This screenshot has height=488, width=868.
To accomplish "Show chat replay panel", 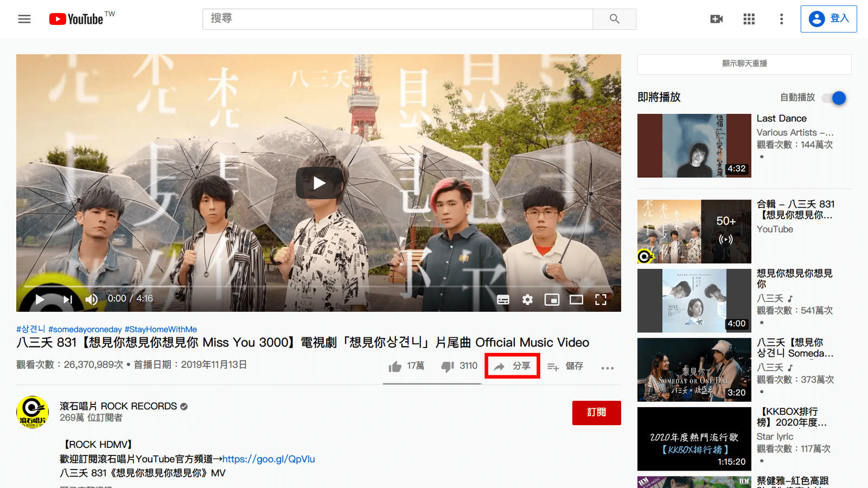I will pyautogui.click(x=744, y=64).
